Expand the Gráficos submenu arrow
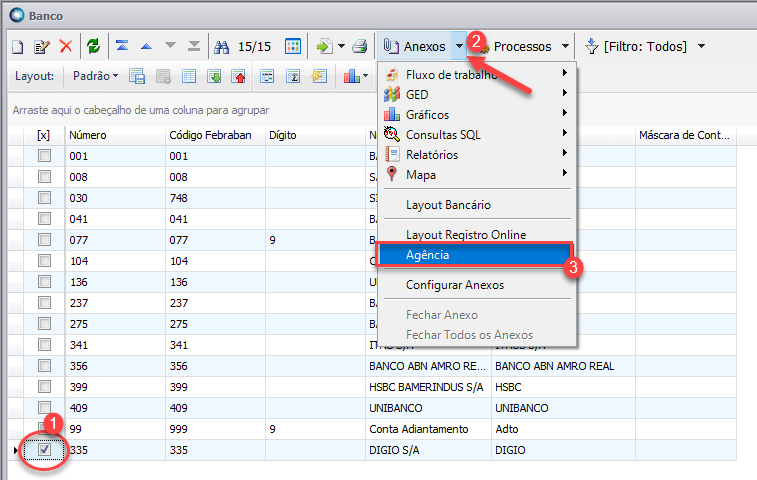The height and width of the screenshot is (480, 757). 564,113
